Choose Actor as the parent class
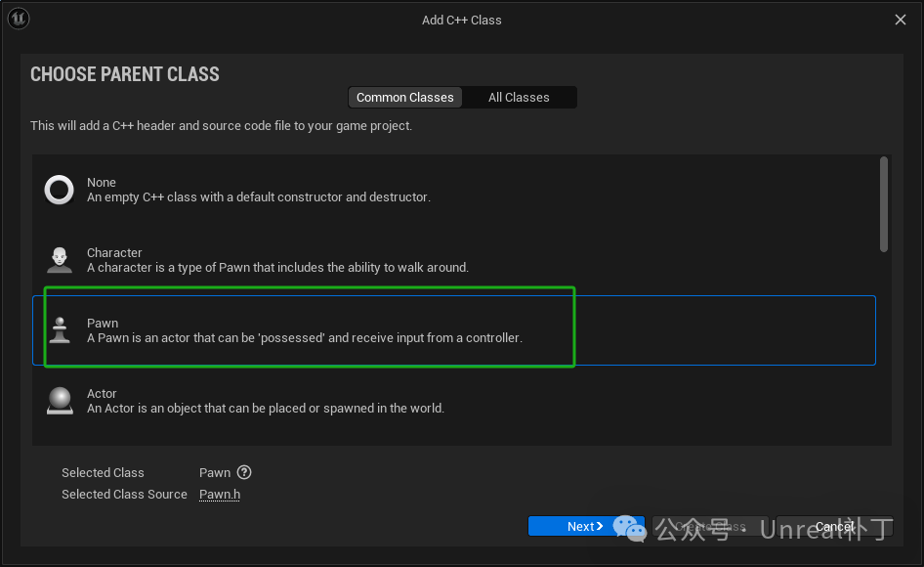The image size is (924, 567). click(x=454, y=401)
